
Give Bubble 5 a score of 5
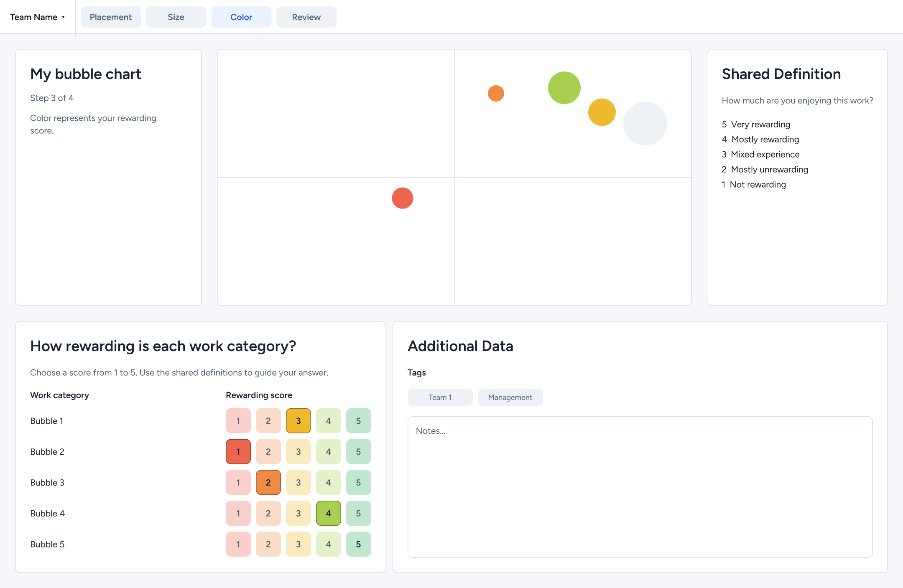tap(359, 545)
